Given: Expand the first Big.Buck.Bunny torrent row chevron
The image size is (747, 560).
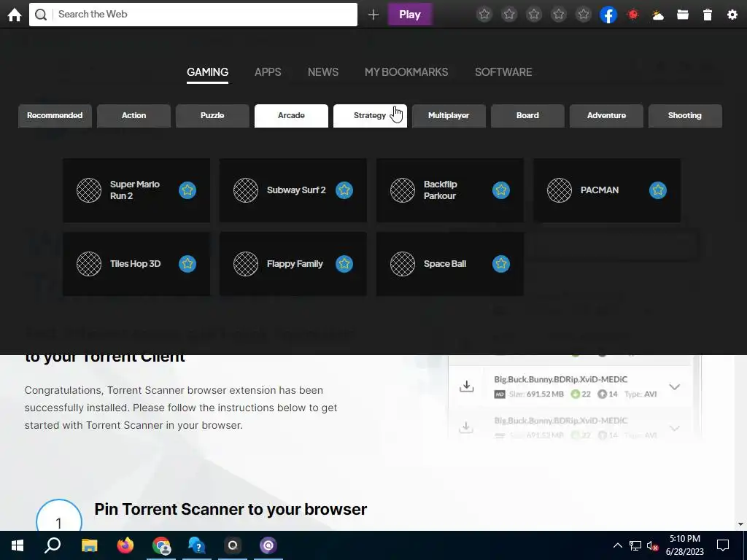Looking at the screenshot, I should 675,386.
